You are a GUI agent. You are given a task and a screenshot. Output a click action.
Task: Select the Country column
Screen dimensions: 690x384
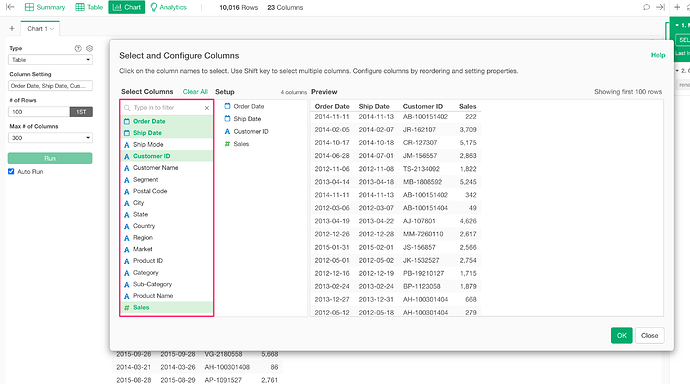(167, 226)
